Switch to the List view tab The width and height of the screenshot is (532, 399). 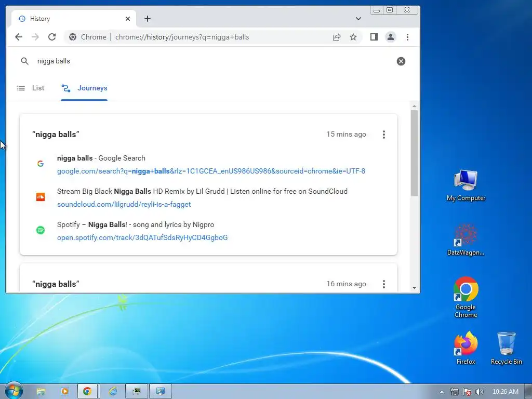click(31, 88)
